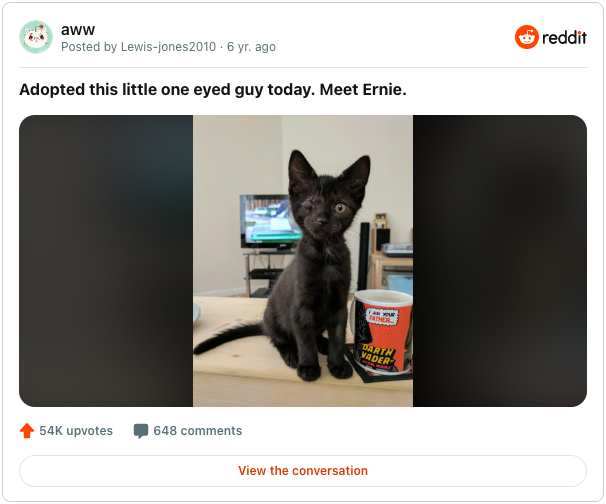Screen dimensions: 606x504
Task: Click the 'Posted by' text in the header
Action: pos(89,47)
